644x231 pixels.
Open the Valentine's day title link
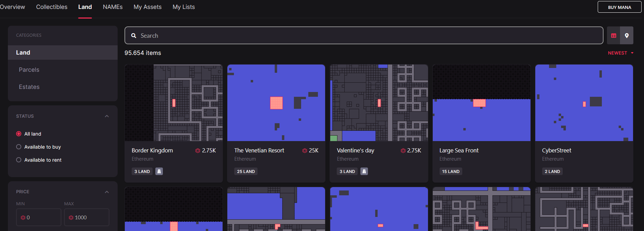(x=356, y=150)
